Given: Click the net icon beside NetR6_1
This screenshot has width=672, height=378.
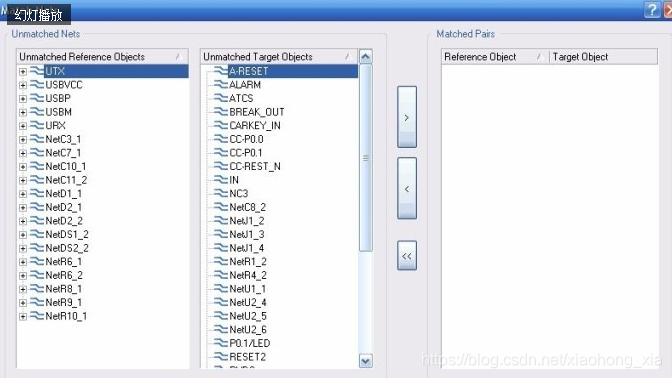Looking at the screenshot, I should pos(37,261).
